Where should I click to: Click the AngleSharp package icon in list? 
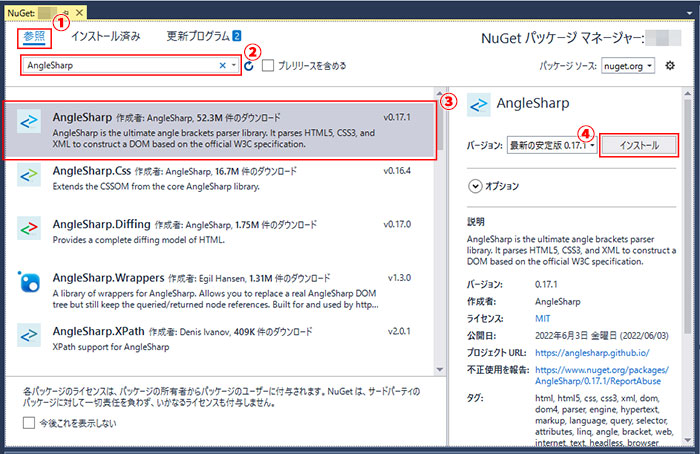click(x=29, y=121)
